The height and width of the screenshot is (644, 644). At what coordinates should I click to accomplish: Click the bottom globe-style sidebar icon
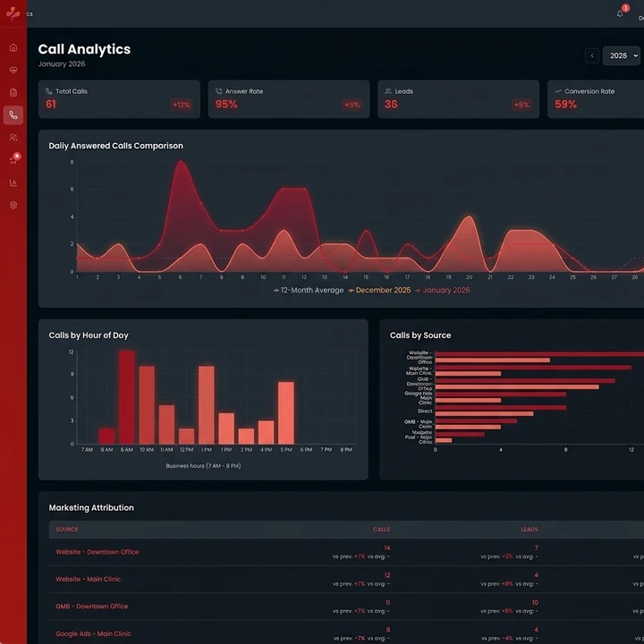13,205
